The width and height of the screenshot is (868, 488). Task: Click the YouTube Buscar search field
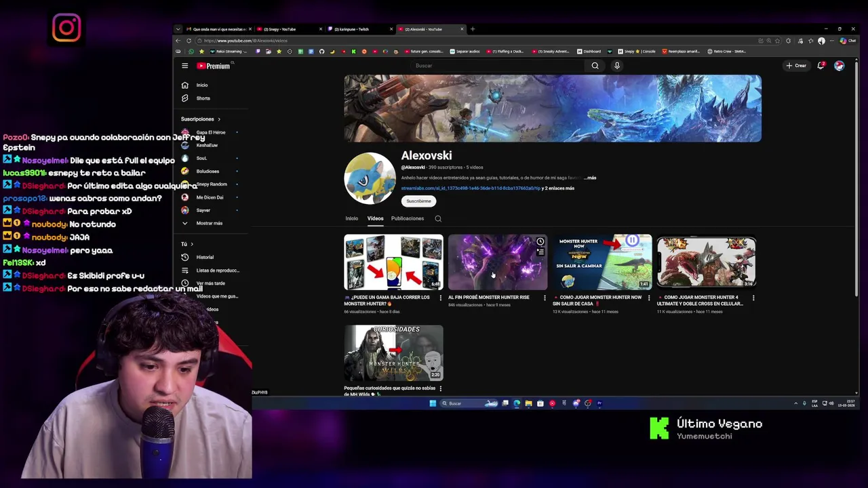(498, 66)
